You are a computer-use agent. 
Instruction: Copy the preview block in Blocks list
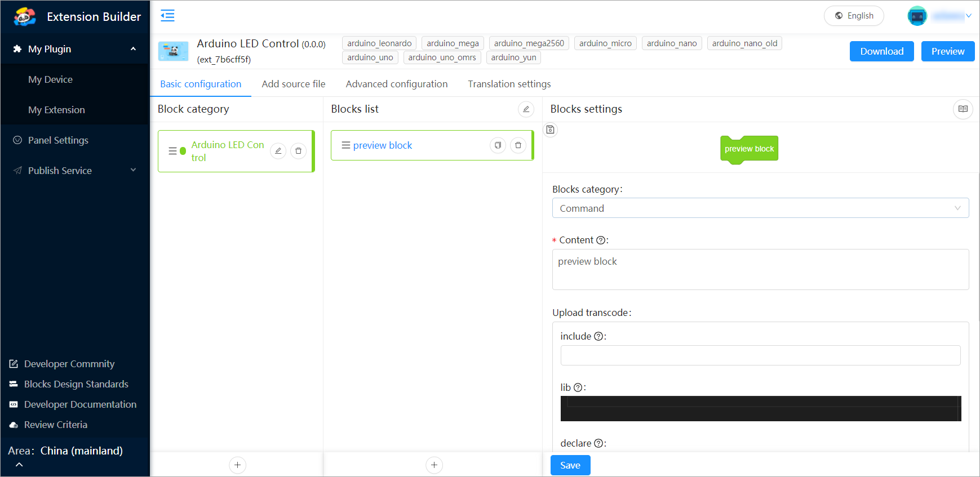click(x=498, y=145)
